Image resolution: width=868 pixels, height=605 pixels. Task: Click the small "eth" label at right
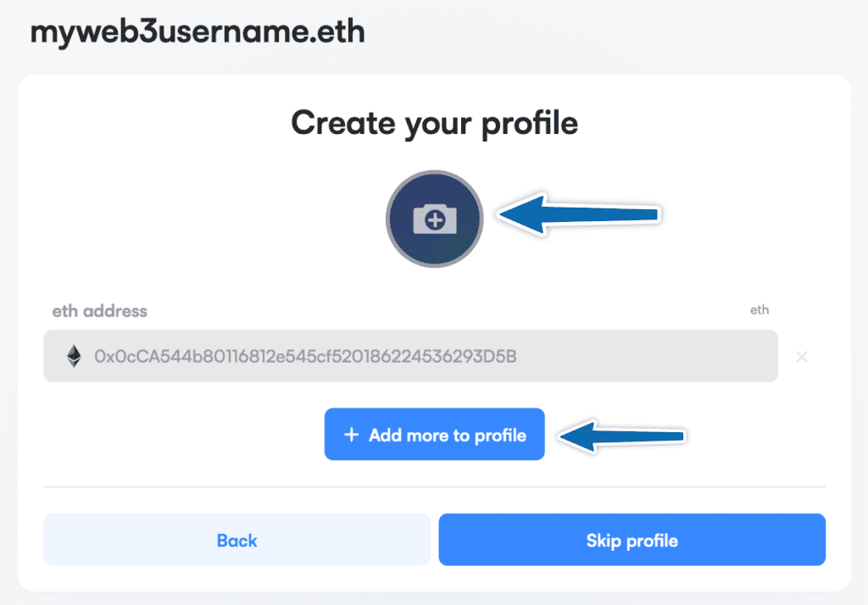tap(759, 310)
